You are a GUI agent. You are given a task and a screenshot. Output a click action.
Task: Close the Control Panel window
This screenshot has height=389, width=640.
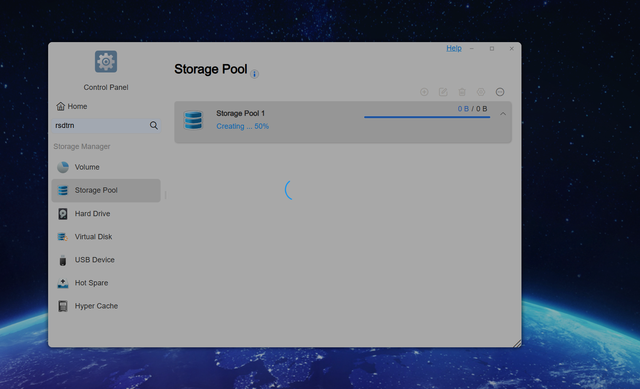511,49
